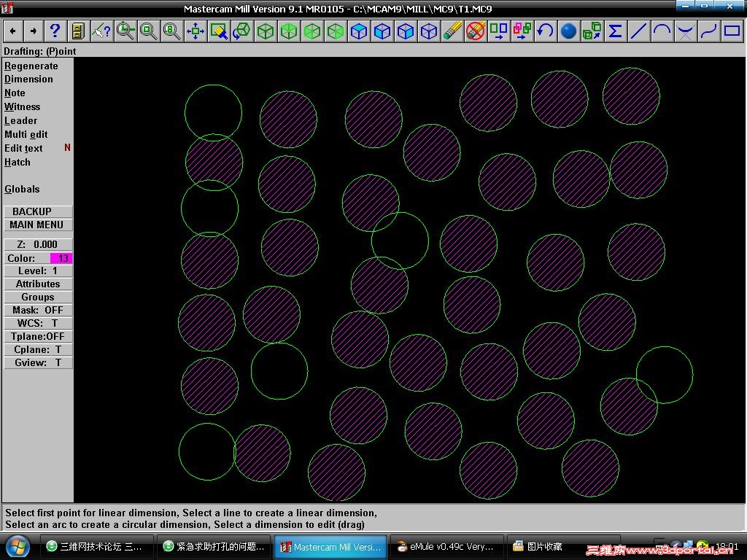Choose Leader from the Drafting menu
The width and height of the screenshot is (747, 560).
[21, 120]
